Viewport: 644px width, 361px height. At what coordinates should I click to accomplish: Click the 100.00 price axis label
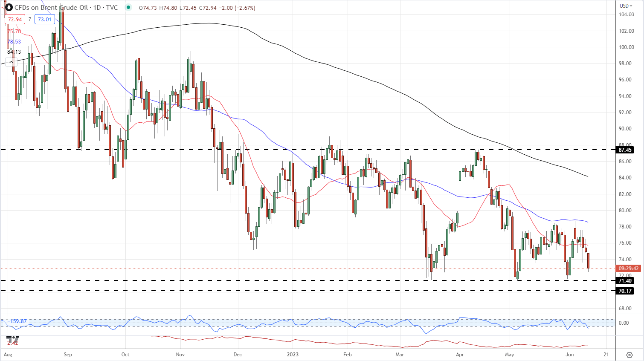tap(626, 47)
